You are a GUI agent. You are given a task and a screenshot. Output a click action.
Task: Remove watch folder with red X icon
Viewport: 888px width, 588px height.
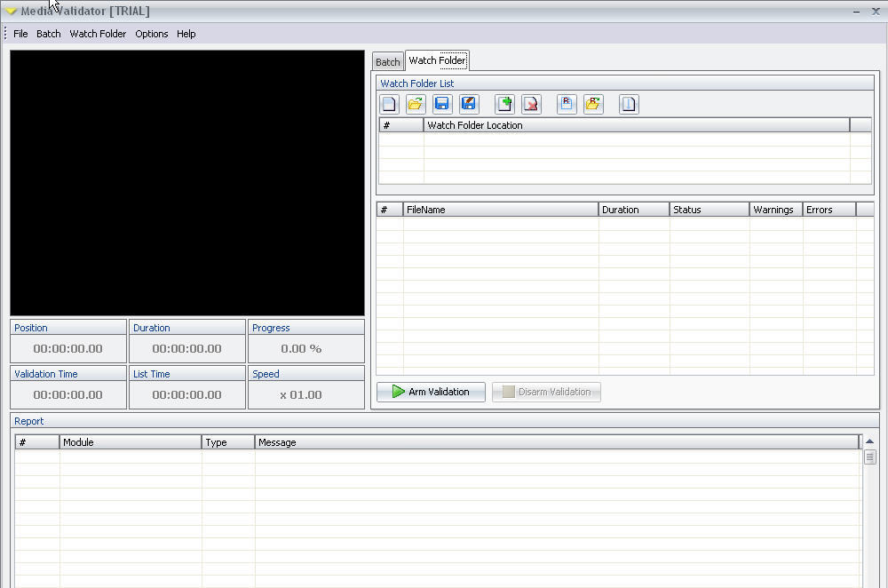tap(531, 104)
